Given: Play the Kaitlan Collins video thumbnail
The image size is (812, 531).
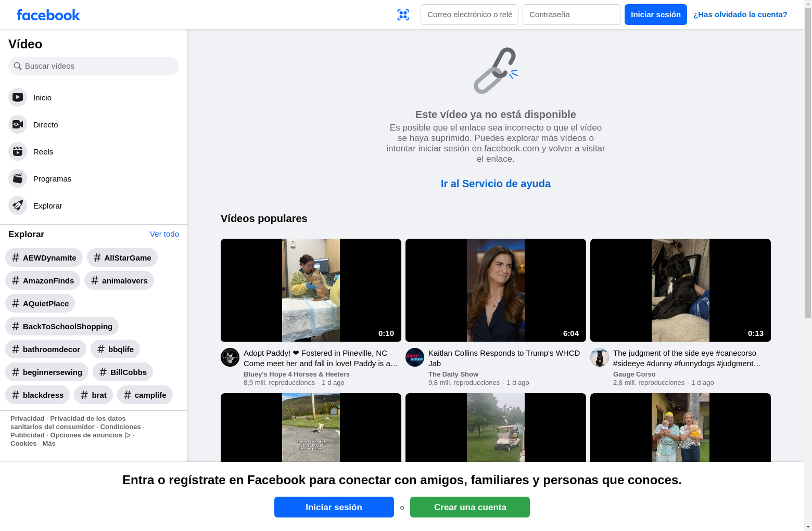Looking at the screenshot, I should [x=496, y=290].
